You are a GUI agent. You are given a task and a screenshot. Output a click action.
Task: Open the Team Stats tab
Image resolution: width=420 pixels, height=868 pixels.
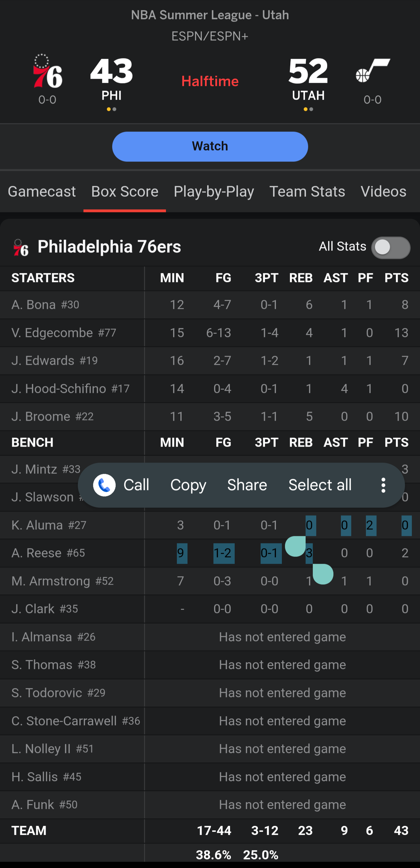click(307, 192)
